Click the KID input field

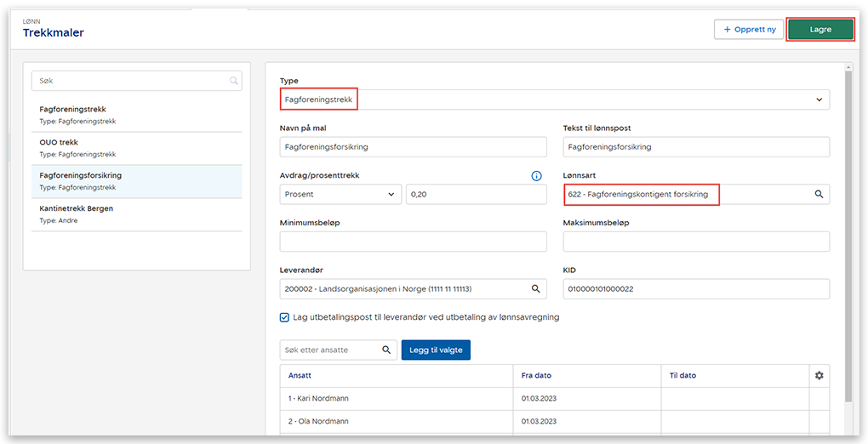pos(695,289)
